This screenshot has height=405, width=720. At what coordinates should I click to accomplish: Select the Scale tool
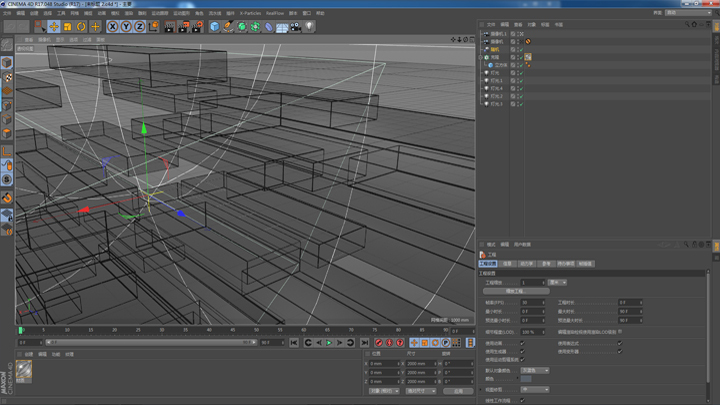68,27
